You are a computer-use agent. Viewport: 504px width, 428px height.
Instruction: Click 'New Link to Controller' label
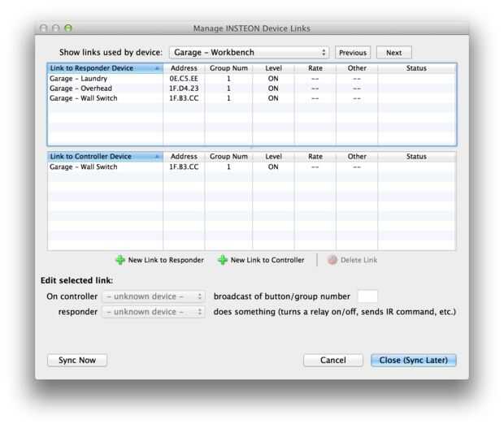[x=267, y=260]
